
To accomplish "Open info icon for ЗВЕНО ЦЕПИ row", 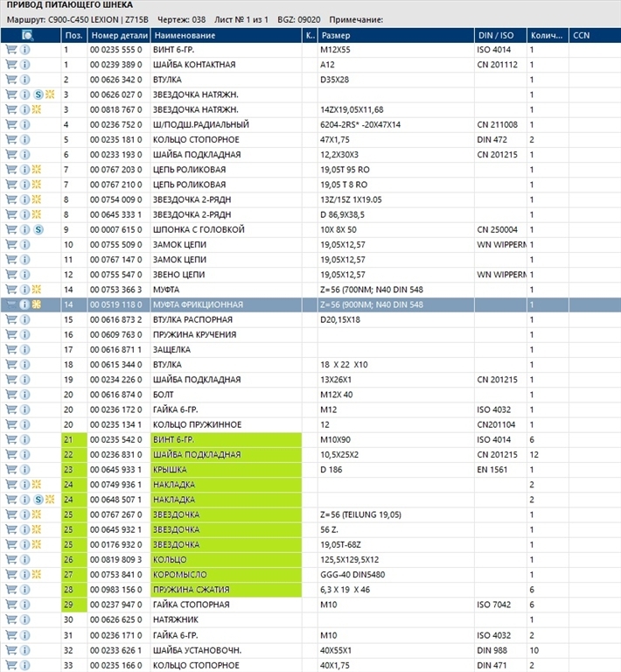I will click(x=24, y=274).
